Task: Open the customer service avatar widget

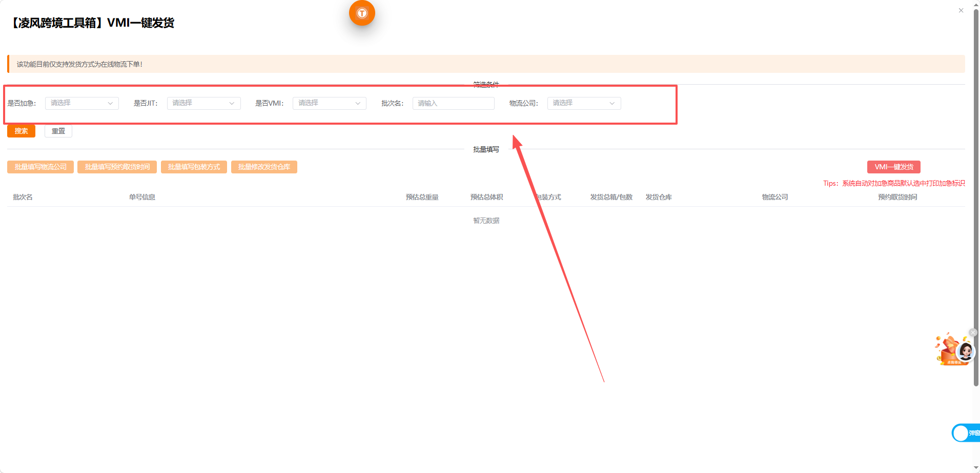Action: pos(966,352)
